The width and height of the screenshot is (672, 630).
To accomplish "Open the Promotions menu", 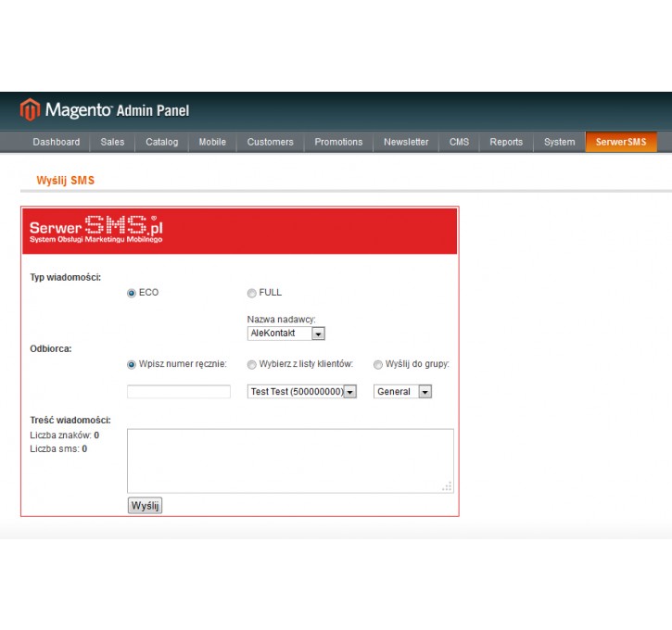I will [x=338, y=142].
